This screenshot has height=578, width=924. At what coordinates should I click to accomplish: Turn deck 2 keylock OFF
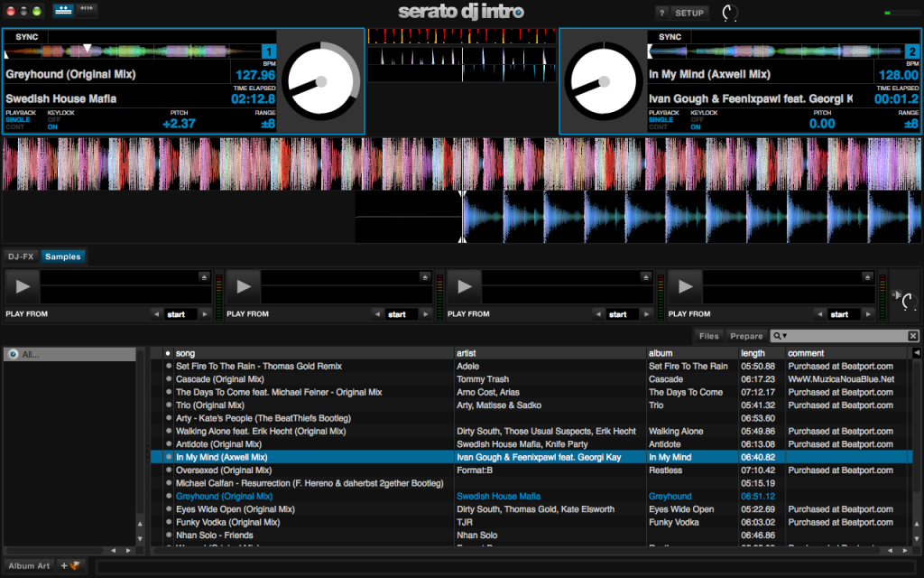click(698, 120)
